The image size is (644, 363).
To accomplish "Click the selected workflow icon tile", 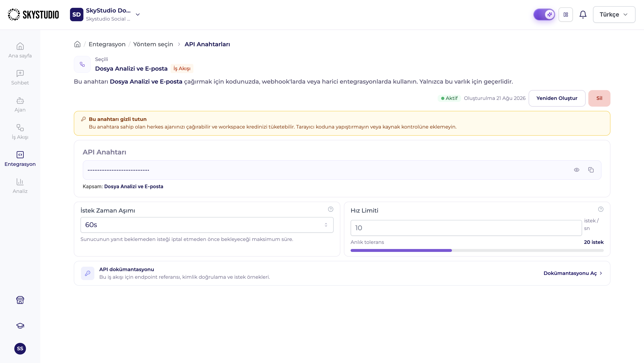I will [x=82, y=64].
